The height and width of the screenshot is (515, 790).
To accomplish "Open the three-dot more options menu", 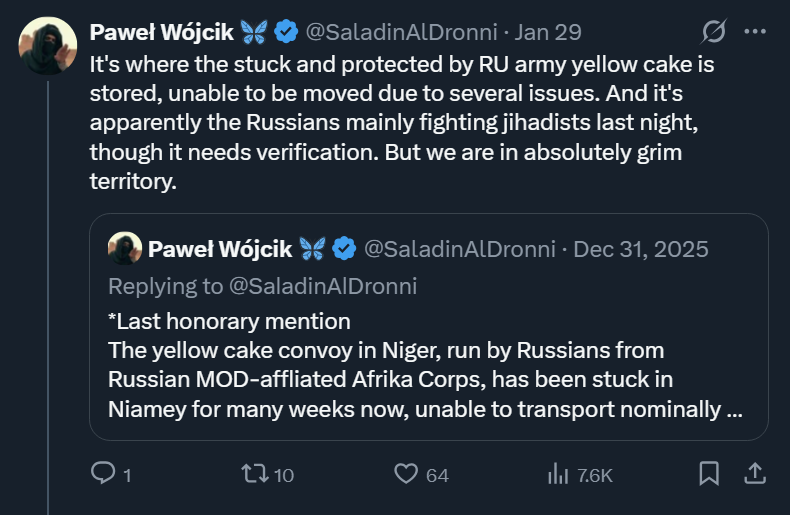I will point(755,32).
